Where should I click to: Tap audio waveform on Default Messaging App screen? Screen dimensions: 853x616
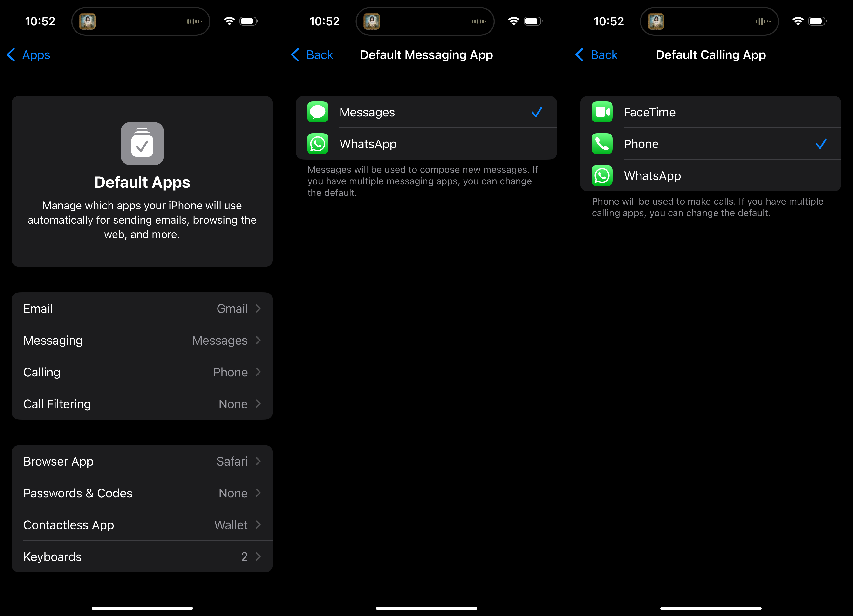(479, 21)
